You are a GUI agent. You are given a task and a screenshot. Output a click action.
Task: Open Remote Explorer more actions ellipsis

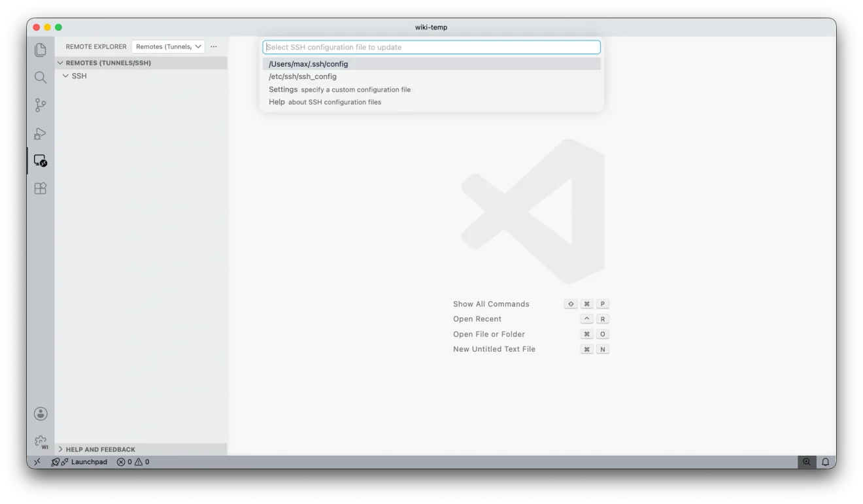click(x=214, y=47)
